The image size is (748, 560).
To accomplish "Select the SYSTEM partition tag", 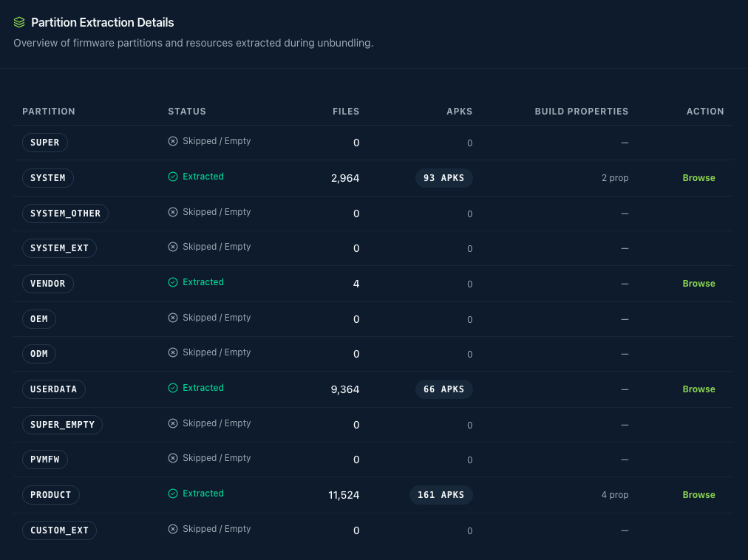I will (x=48, y=178).
